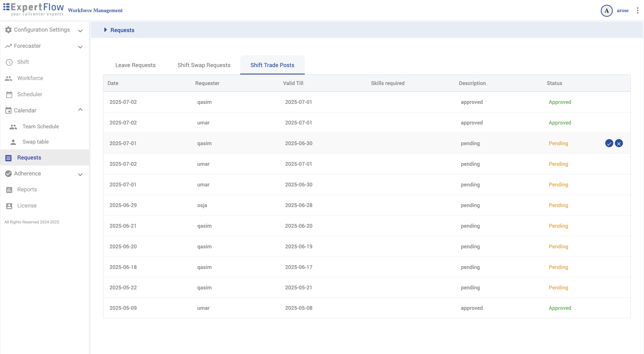Open the Workforce sidebar link
The height and width of the screenshot is (354, 644).
(x=30, y=78)
